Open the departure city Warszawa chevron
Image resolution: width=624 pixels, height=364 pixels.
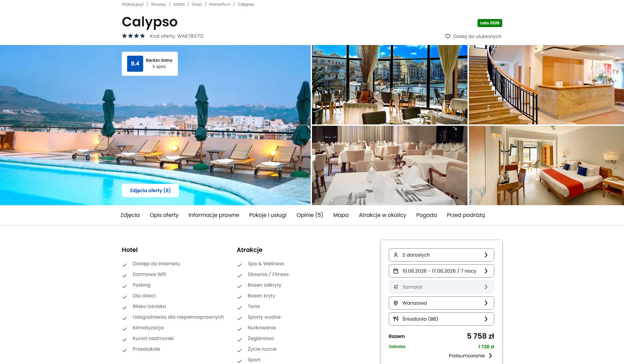pos(486,303)
